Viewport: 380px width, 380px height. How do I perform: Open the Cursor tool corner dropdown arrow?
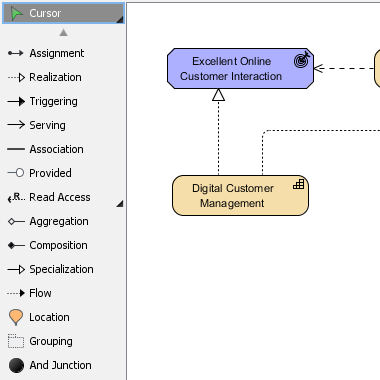click(x=120, y=20)
